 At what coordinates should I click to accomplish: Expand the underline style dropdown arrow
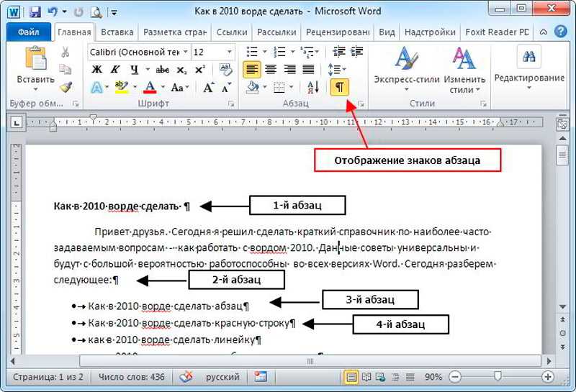(148, 69)
